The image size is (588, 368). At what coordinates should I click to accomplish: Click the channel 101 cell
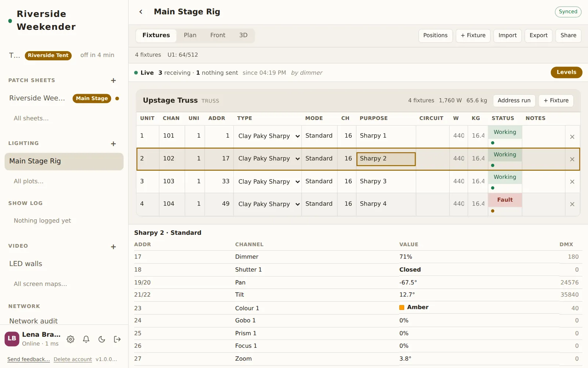[x=172, y=136]
